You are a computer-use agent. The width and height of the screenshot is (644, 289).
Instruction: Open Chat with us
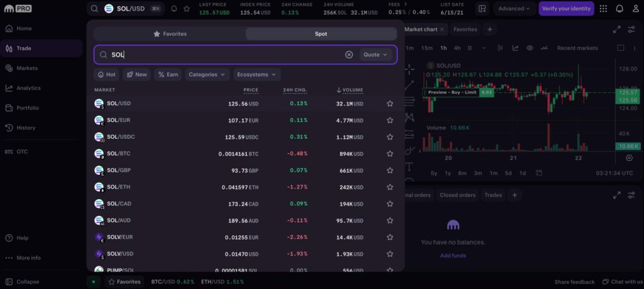point(623,281)
